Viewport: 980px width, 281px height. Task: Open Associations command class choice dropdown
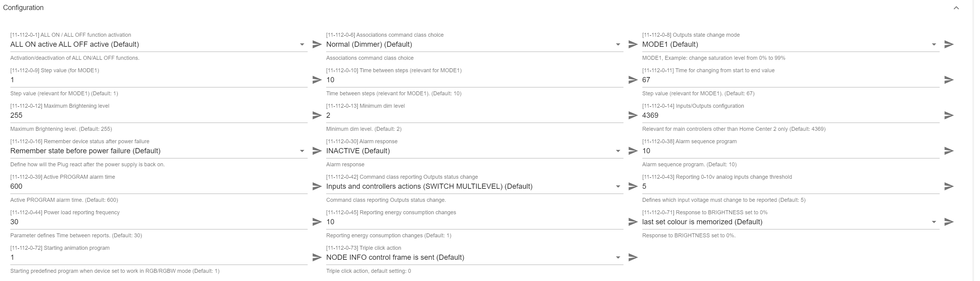pos(475,45)
